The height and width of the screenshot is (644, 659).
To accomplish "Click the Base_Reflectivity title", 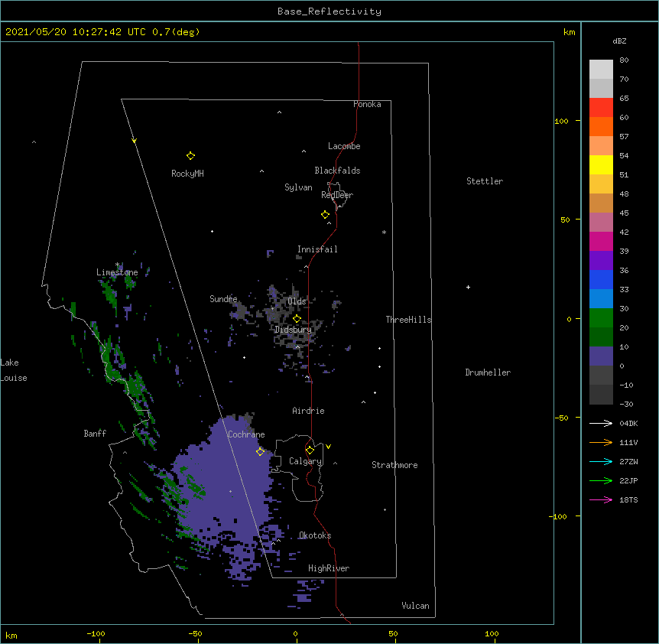I will click(329, 11).
